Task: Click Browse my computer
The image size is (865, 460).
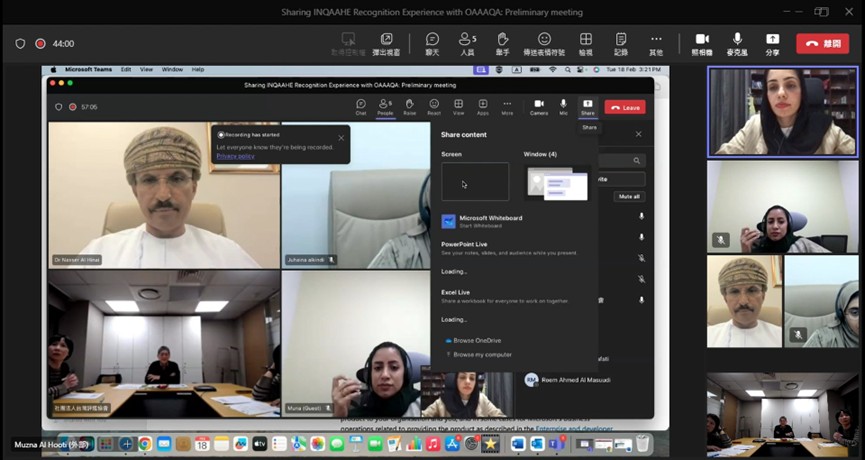Action: [x=478, y=355]
